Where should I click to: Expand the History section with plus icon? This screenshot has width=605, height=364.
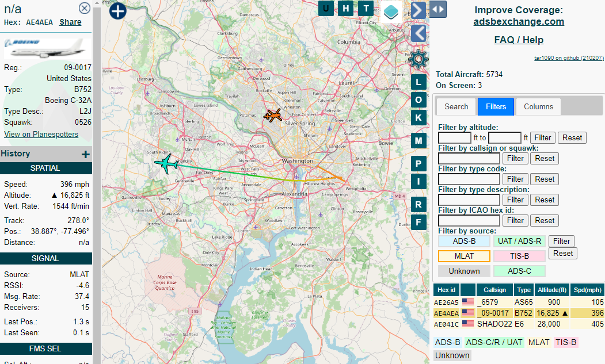coord(86,155)
